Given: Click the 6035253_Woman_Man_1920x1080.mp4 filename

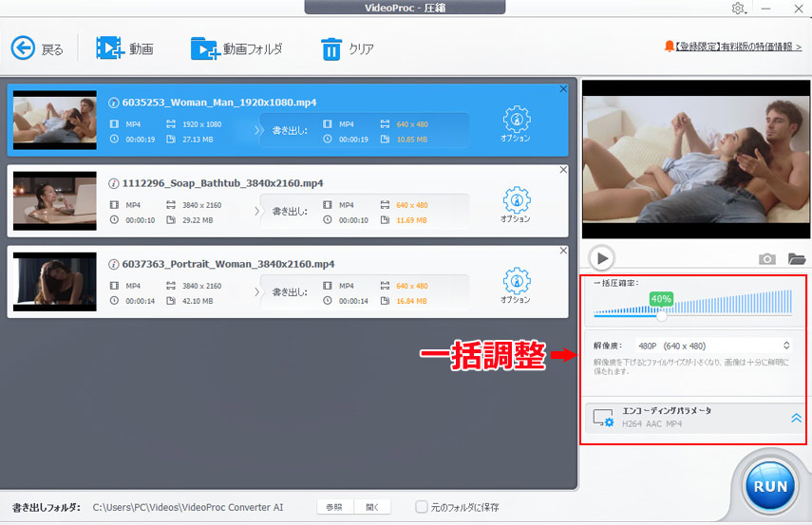Looking at the screenshot, I should 219,103.
